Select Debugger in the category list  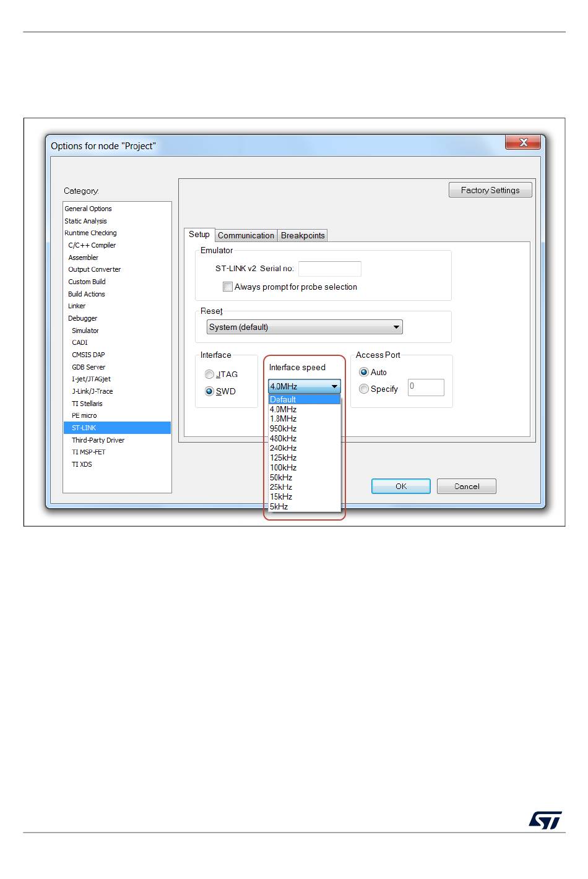(83, 318)
